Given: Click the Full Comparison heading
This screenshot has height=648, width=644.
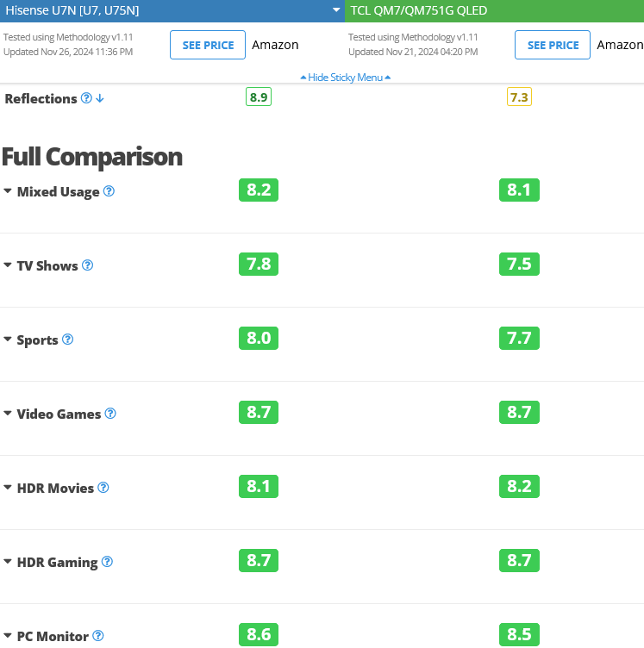Looking at the screenshot, I should click(91, 157).
